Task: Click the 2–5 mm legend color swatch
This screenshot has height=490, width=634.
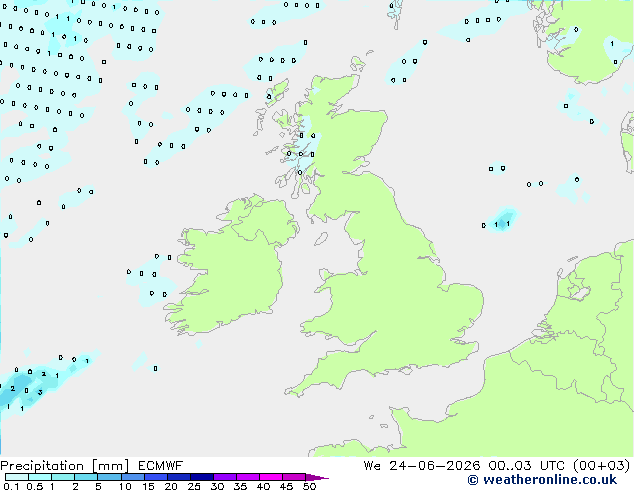Action: 86,477
